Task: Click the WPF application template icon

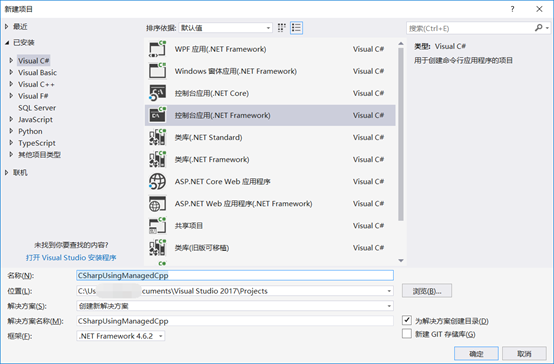Action: click(x=157, y=49)
